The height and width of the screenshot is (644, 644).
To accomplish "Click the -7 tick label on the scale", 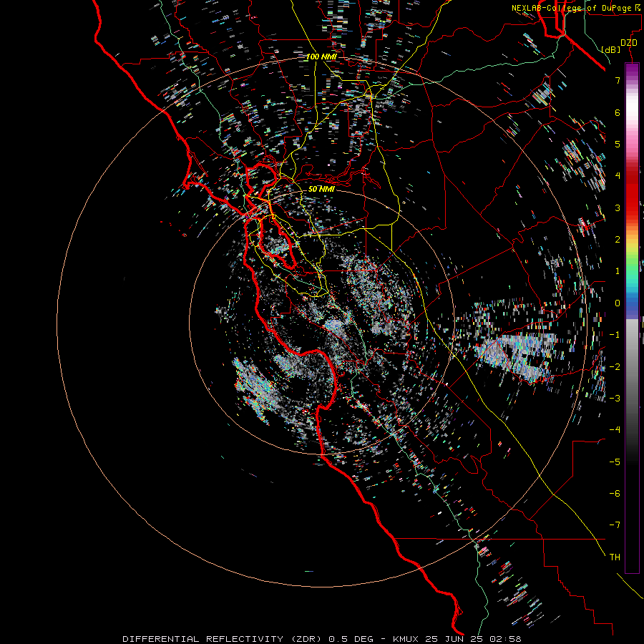I will click(615, 525).
